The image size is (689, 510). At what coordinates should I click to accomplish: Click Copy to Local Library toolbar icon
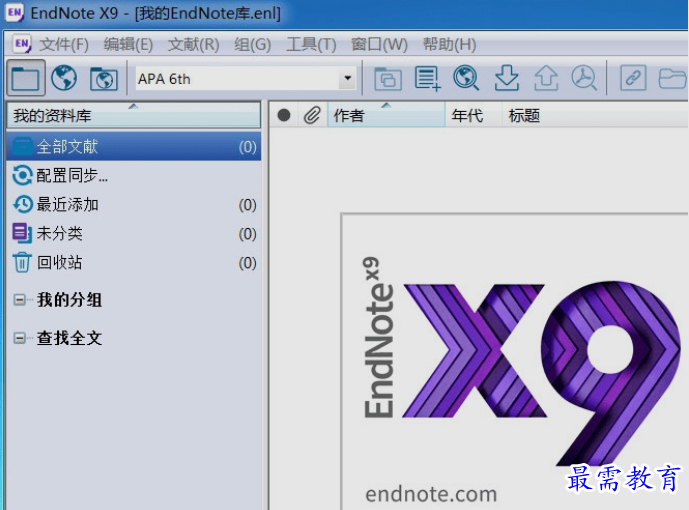pyautogui.click(x=388, y=79)
